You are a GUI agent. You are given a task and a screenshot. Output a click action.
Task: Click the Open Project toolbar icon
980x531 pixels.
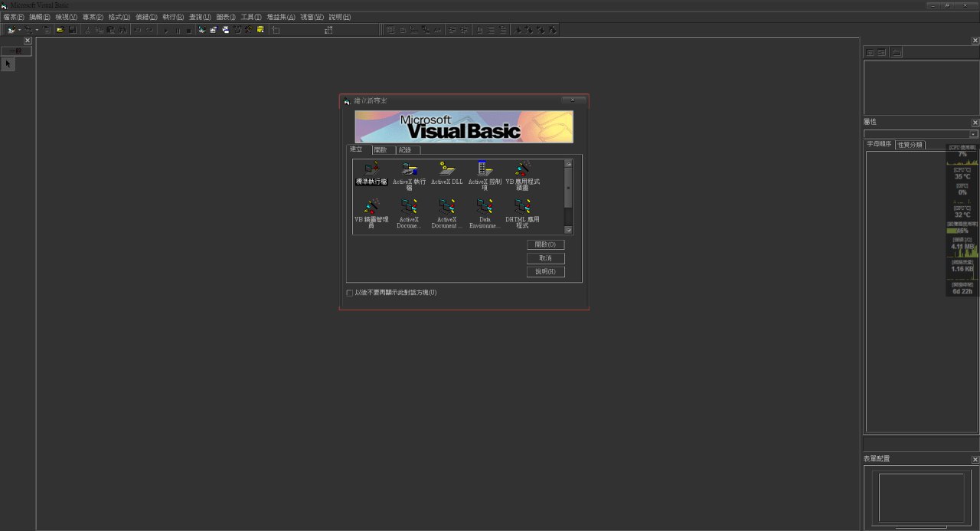[x=60, y=30]
